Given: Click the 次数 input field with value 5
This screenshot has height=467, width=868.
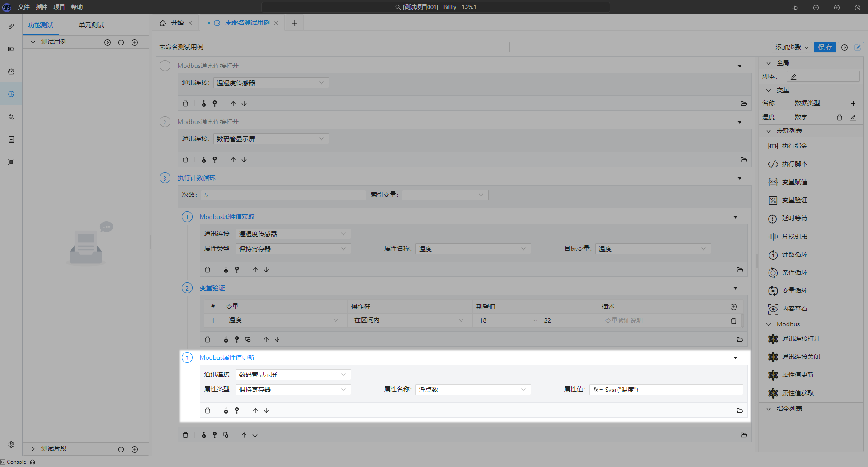Looking at the screenshot, I should 283,195.
